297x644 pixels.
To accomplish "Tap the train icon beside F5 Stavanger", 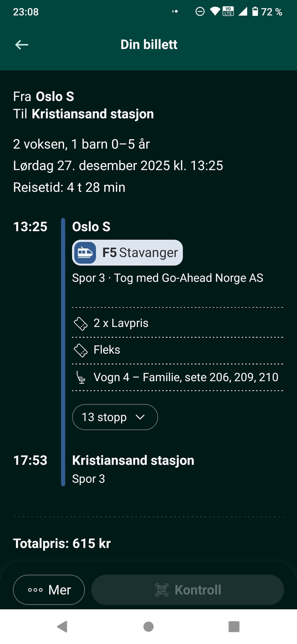I will (85, 253).
